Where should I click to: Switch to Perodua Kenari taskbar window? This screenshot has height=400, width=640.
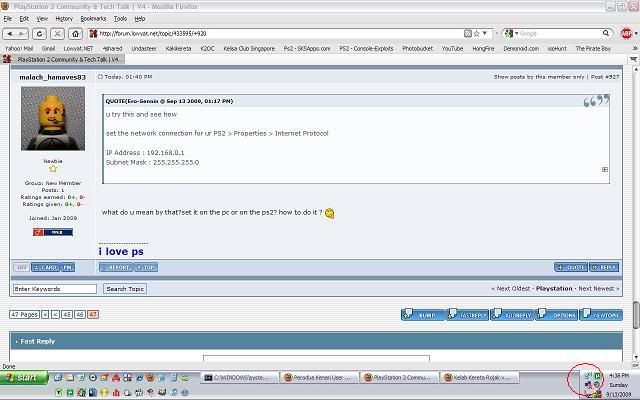(320, 378)
